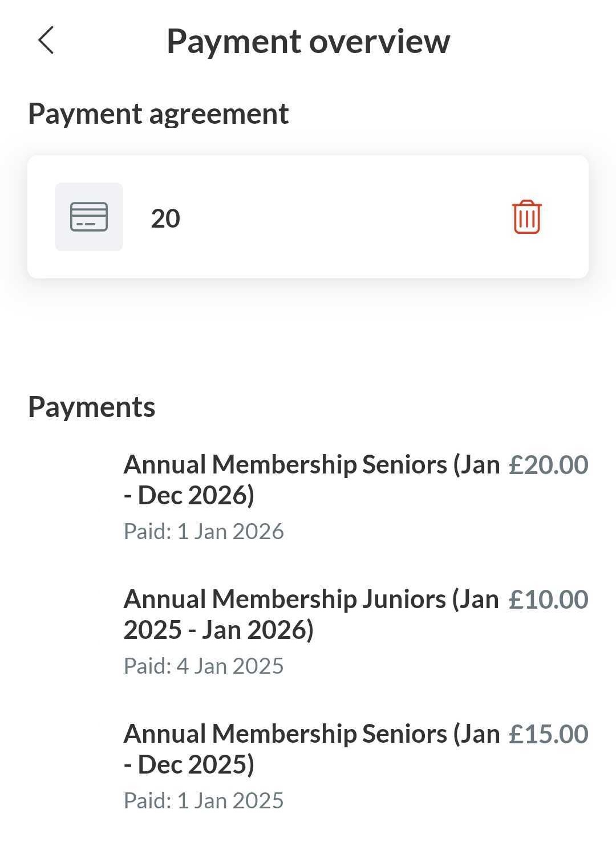
Task: Tap the Payment overview title
Action: coord(308,42)
